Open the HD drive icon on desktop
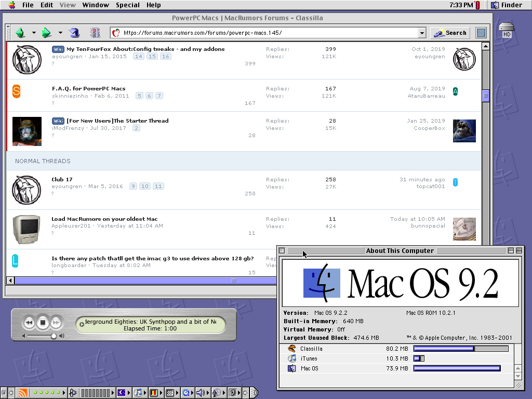 (x=507, y=30)
